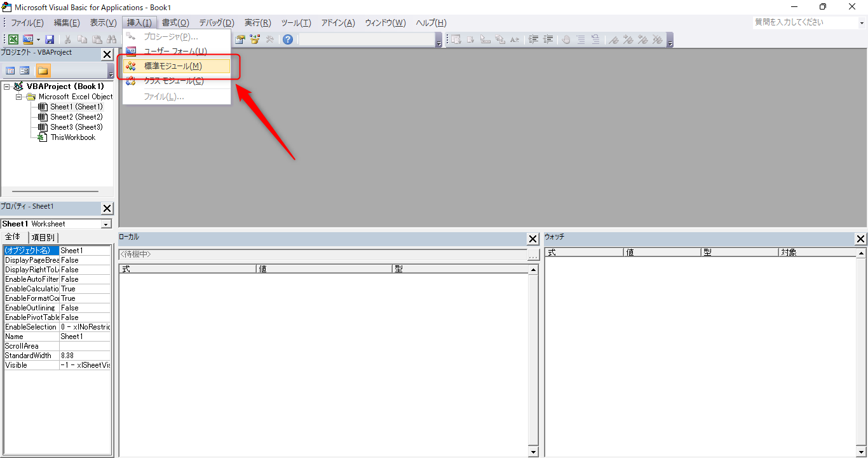The image size is (868, 458).
Task: Click the View Microsoft Excel icon
Action: (13, 39)
